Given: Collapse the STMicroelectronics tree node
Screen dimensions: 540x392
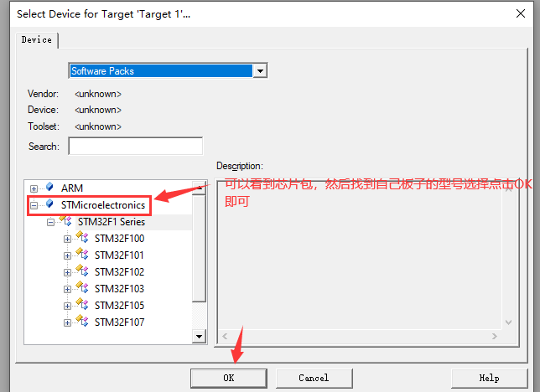Looking at the screenshot, I should (34, 205).
